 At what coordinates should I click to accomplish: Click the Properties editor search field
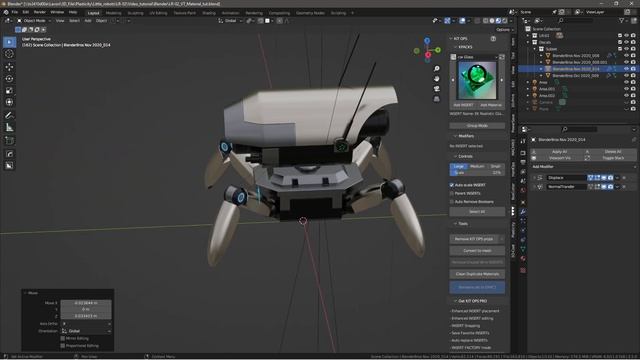(580, 129)
